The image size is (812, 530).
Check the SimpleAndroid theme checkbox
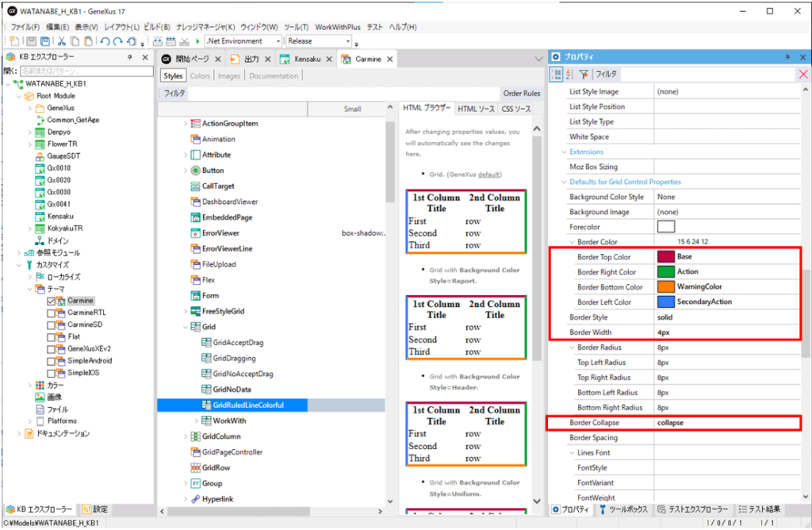tap(51, 361)
